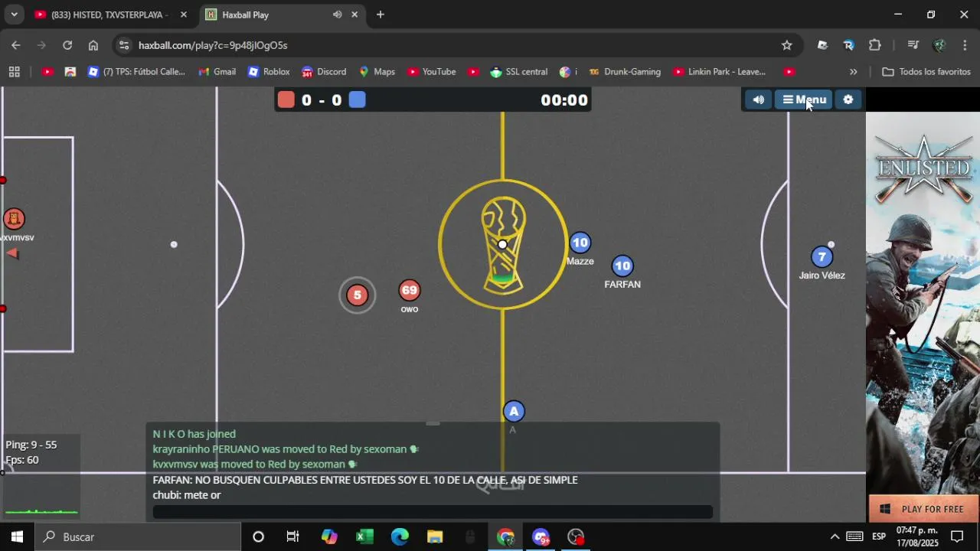Show hidden system tray icons

[x=835, y=536]
